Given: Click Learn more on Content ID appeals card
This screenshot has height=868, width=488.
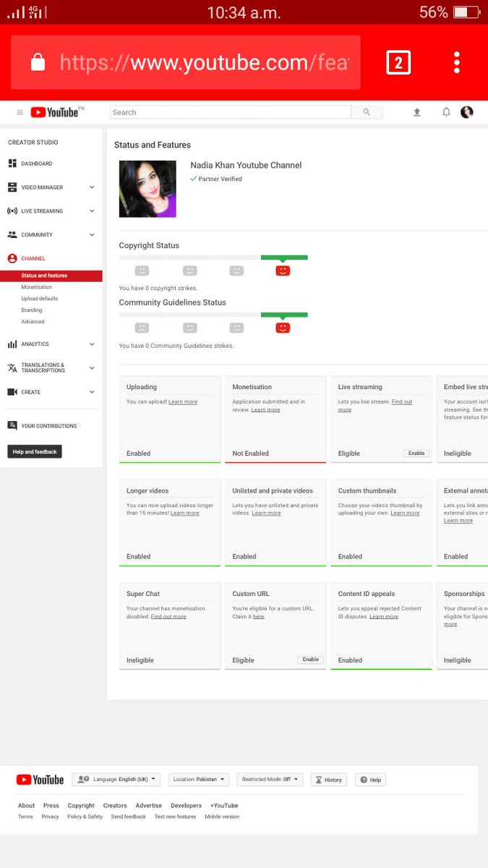Looking at the screenshot, I should [x=384, y=616].
